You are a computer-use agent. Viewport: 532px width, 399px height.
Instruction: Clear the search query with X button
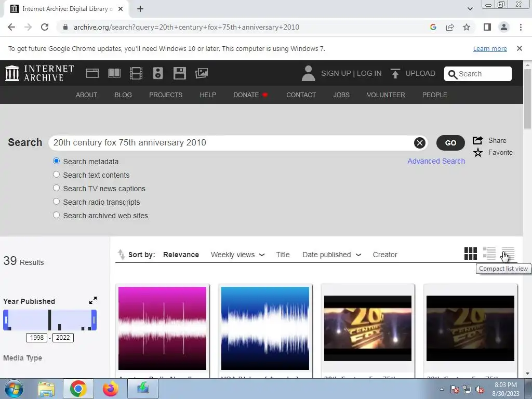pyautogui.click(x=420, y=143)
